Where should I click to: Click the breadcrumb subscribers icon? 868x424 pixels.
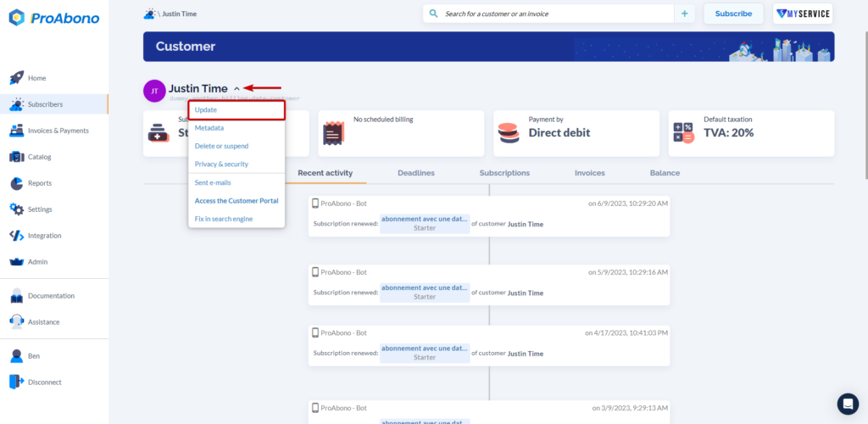coord(149,14)
